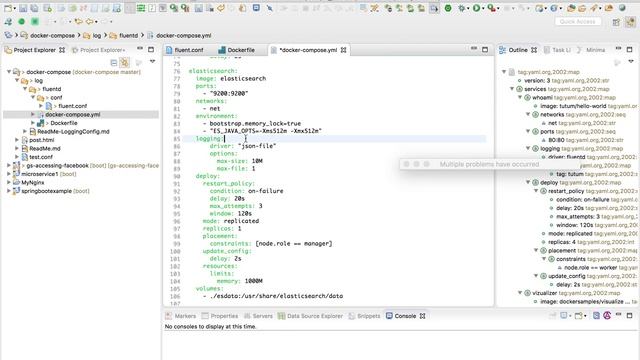Collapse the log folder node

17,80
